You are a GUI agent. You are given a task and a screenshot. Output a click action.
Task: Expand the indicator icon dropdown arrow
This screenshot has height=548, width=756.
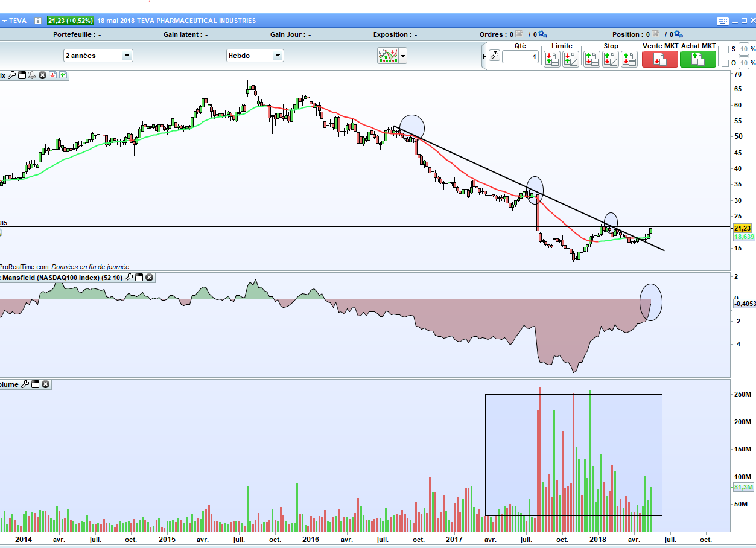point(402,56)
